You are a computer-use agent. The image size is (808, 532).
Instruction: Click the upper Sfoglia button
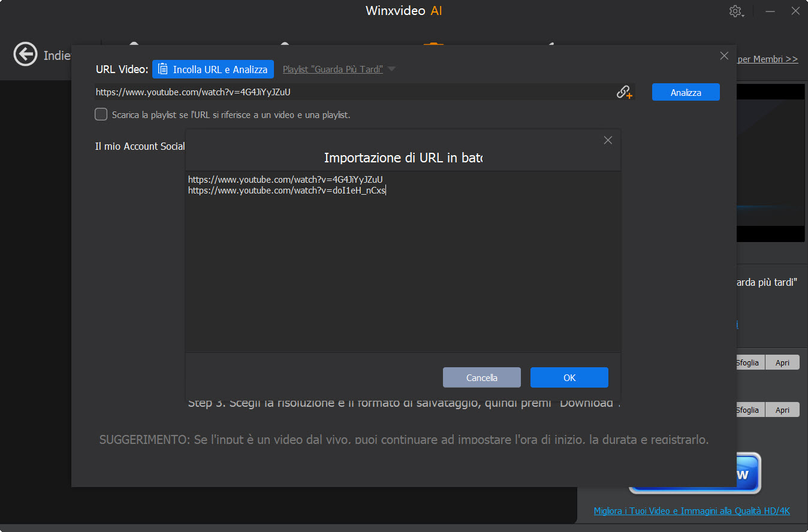point(748,362)
